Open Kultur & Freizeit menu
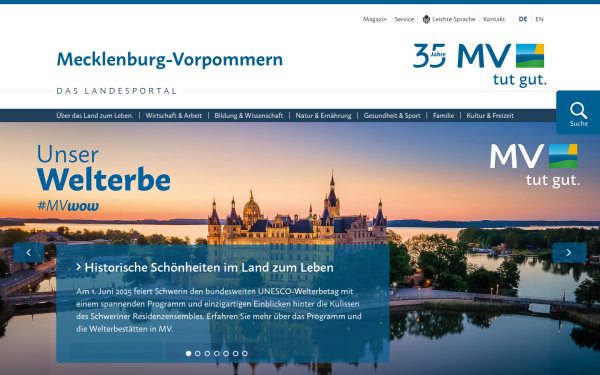 [x=490, y=116]
